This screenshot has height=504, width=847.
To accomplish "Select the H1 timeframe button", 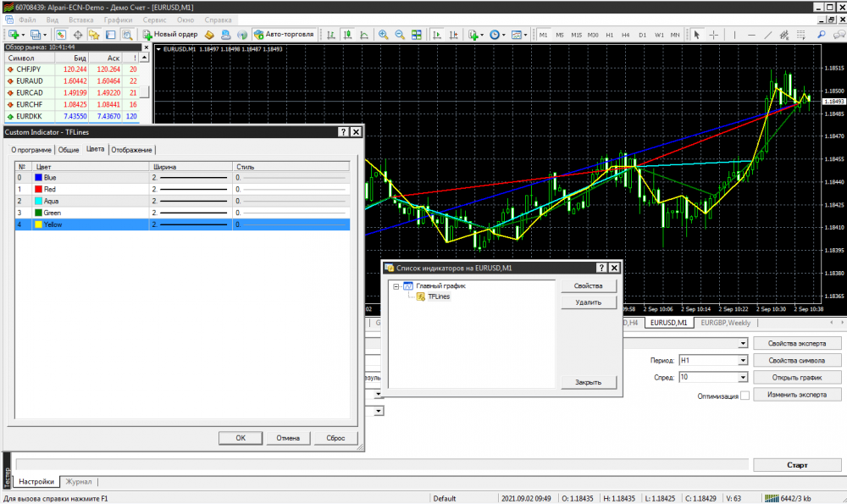I will 609,35.
